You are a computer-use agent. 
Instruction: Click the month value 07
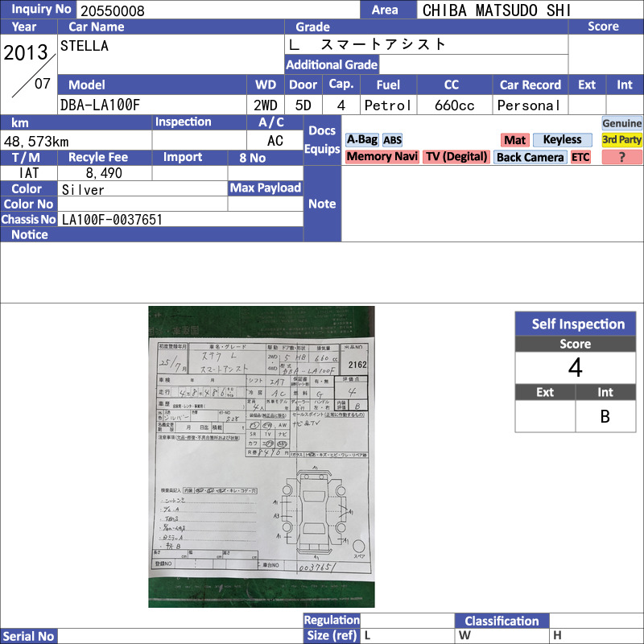[43, 84]
